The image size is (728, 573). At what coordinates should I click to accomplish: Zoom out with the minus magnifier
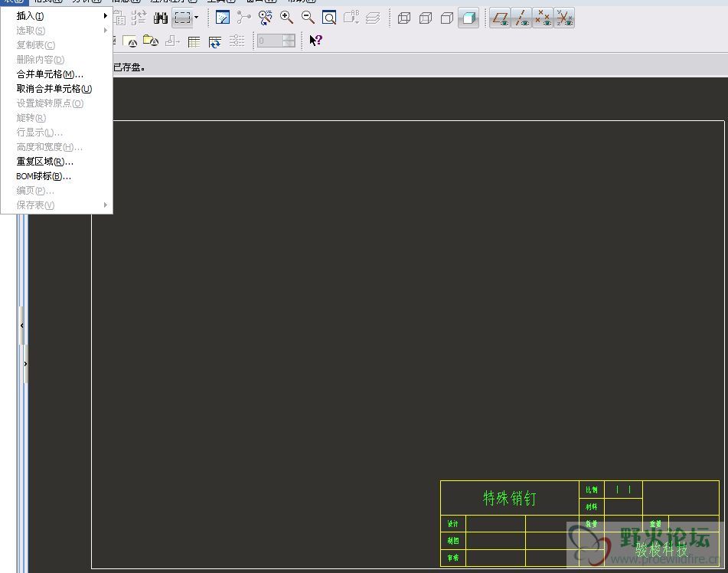click(x=308, y=18)
